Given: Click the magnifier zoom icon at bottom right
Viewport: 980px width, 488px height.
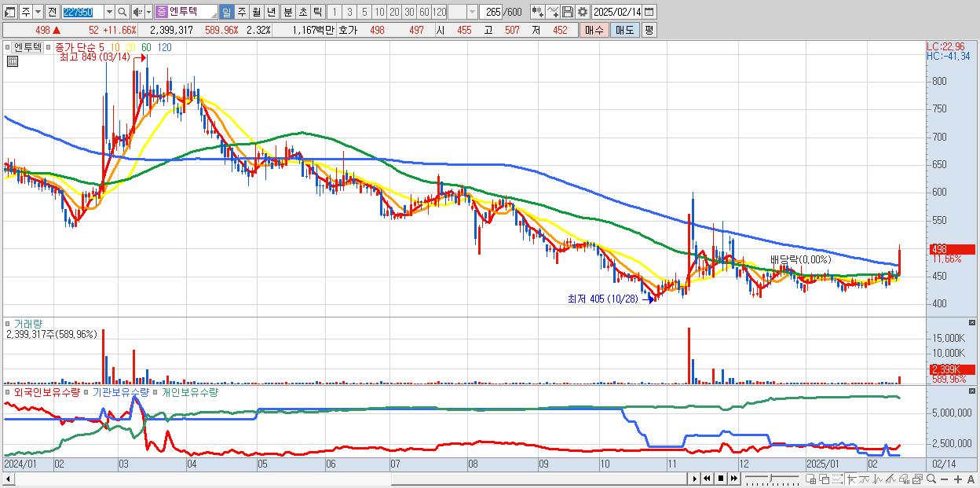Looking at the screenshot, I should 931,479.
